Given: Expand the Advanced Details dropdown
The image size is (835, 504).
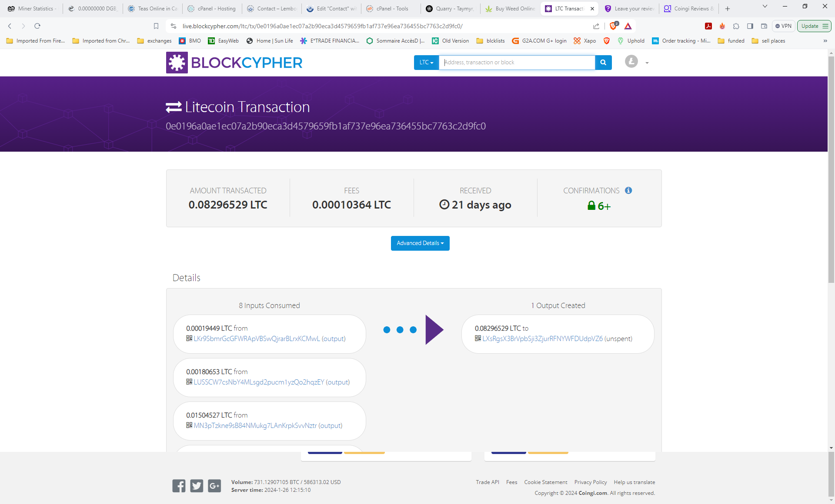Looking at the screenshot, I should click(x=420, y=243).
